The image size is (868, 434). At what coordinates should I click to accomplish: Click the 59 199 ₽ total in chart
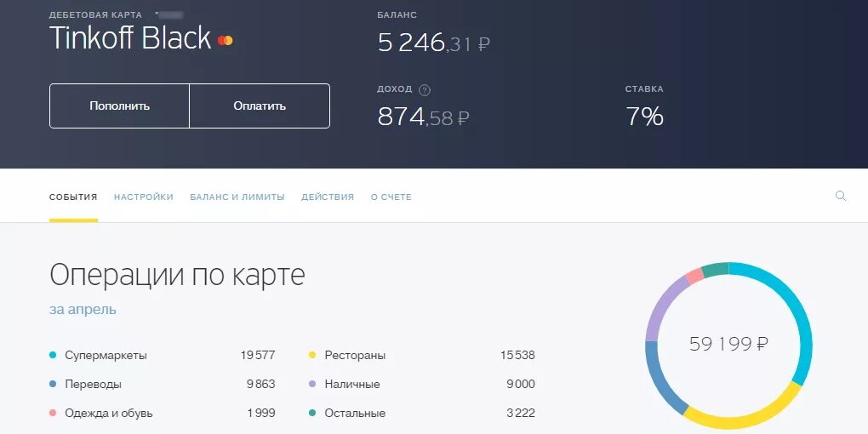click(728, 345)
